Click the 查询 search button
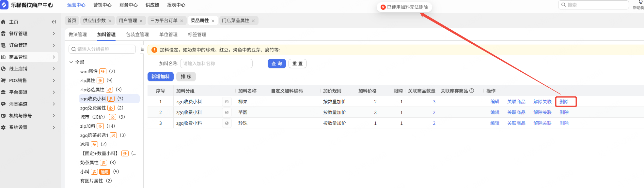 pyautogui.click(x=277, y=64)
